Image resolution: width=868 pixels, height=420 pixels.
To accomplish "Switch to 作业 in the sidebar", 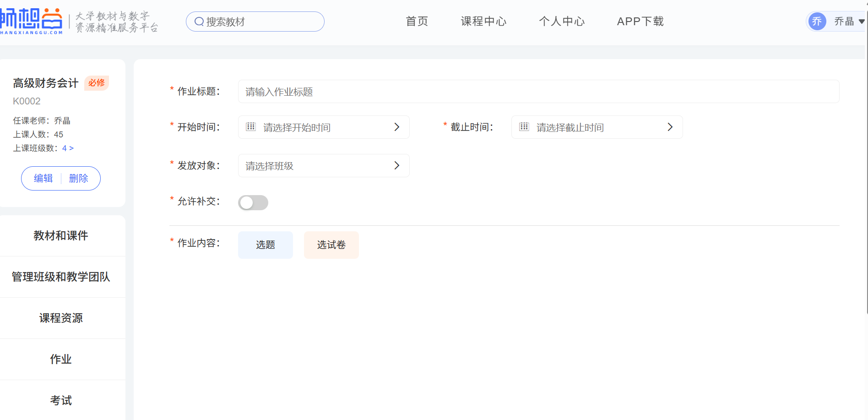I will point(61,359).
